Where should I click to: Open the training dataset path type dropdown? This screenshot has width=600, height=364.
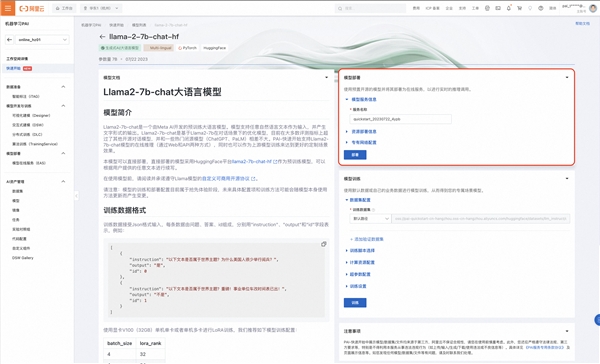click(370, 219)
